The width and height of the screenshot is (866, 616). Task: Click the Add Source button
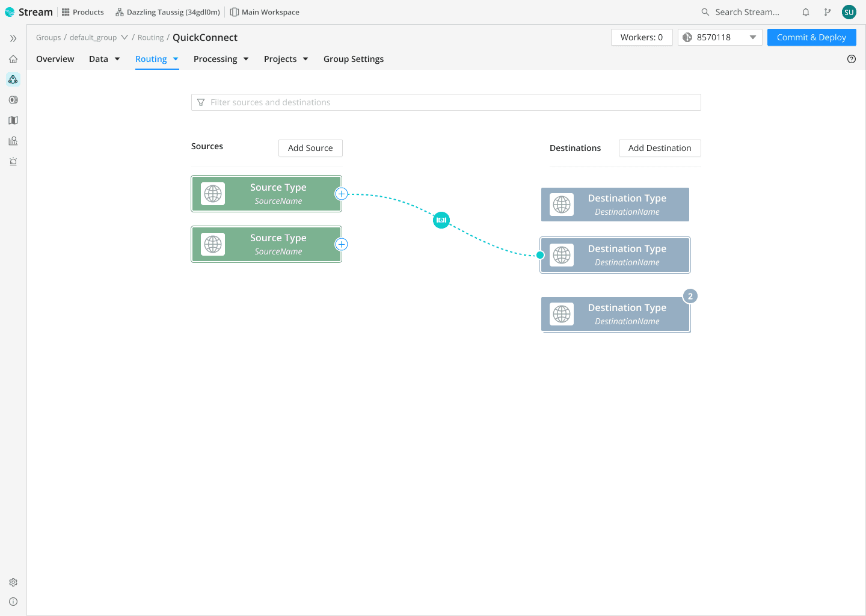[310, 148]
